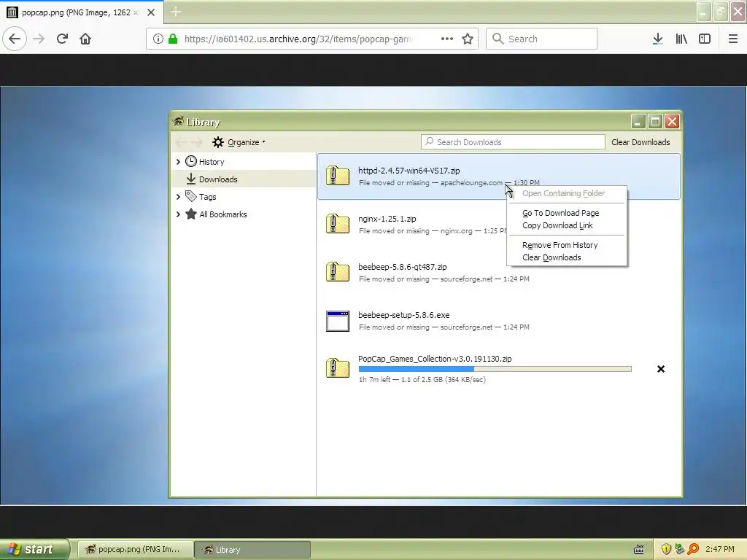Screen dimensions: 747x560
Task: Switch to Library taskbar button
Action: click(252, 550)
